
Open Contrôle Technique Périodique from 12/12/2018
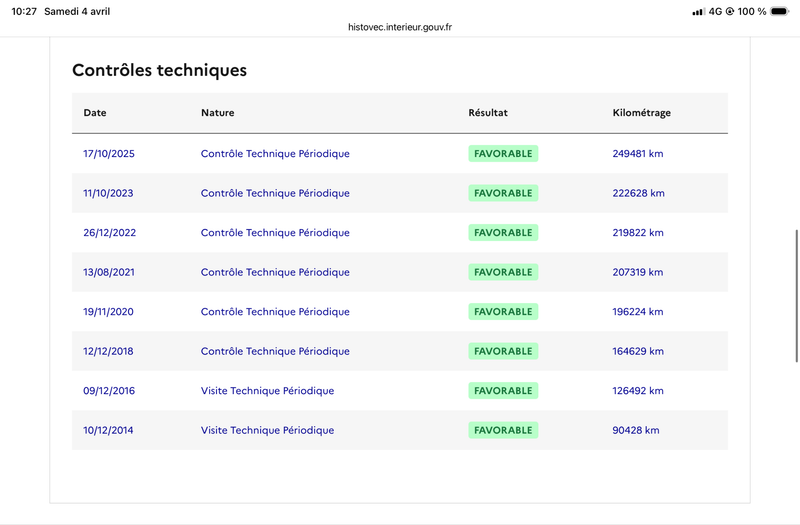[275, 351]
